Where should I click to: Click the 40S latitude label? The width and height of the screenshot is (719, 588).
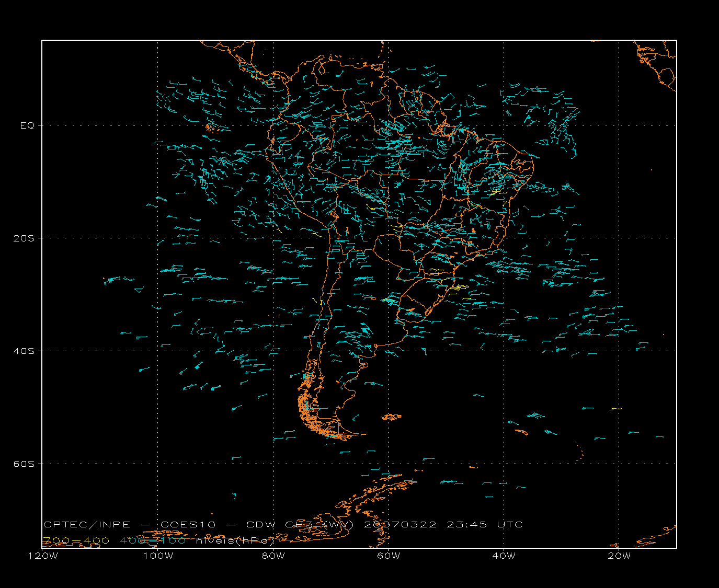point(24,351)
